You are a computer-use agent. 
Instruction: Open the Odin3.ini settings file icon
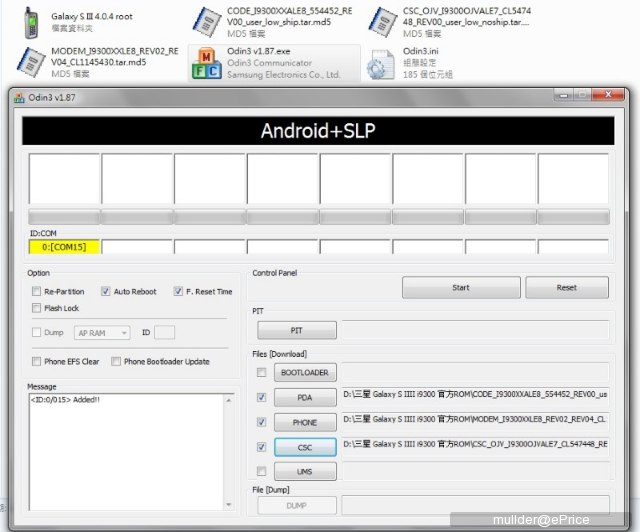point(381,64)
